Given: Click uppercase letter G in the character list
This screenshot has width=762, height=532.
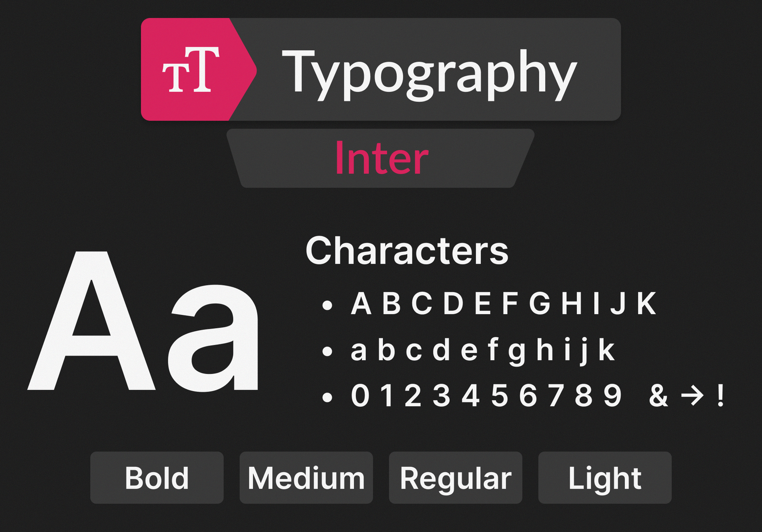Looking at the screenshot, I should tap(540, 304).
